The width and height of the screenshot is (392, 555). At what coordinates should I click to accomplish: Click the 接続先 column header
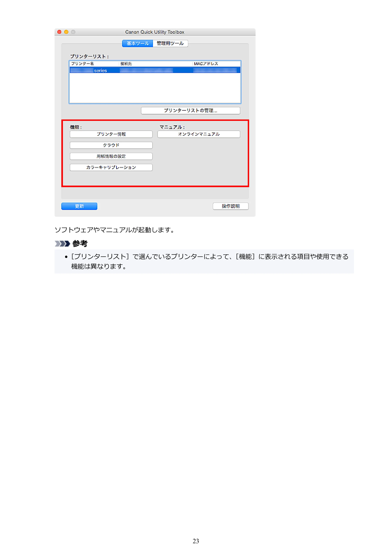[x=156, y=64]
